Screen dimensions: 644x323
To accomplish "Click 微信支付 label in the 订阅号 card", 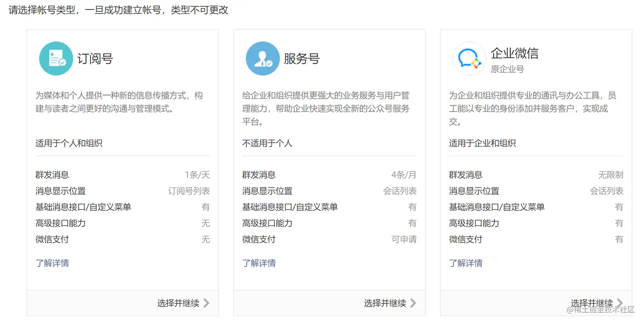I will tap(52, 240).
